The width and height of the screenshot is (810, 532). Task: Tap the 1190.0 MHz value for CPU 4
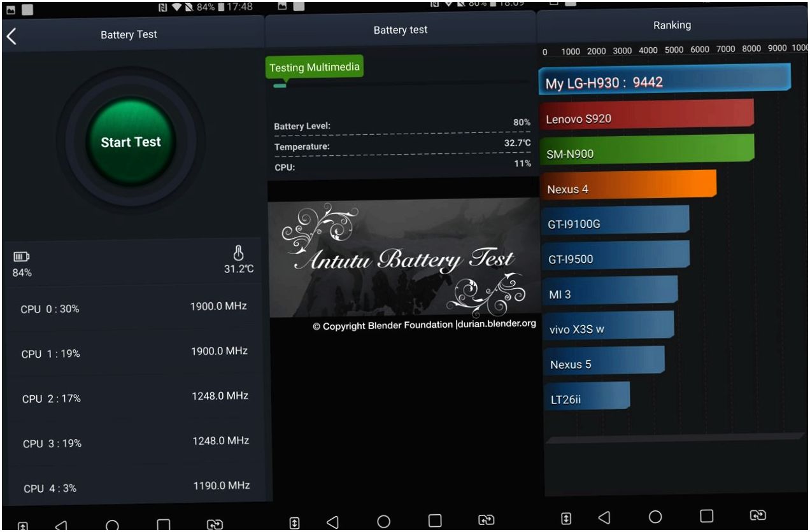click(222, 486)
